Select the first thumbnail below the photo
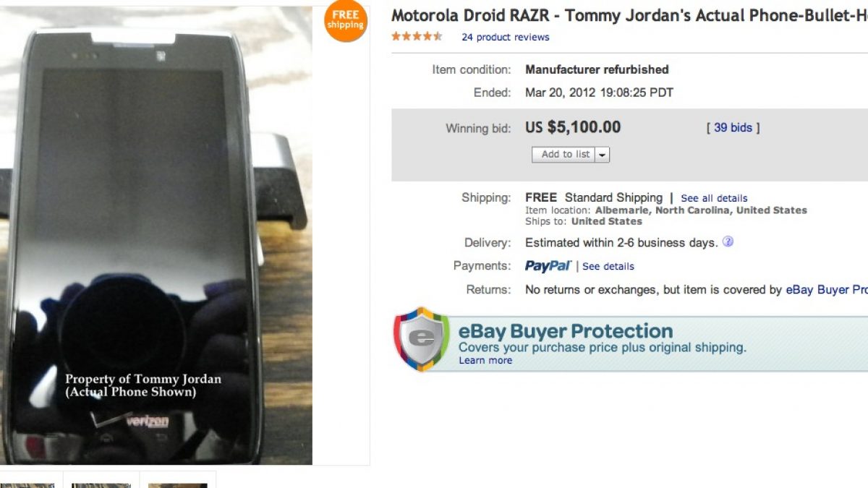Image resolution: width=868 pixels, height=488 pixels. click(x=27, y=483)
